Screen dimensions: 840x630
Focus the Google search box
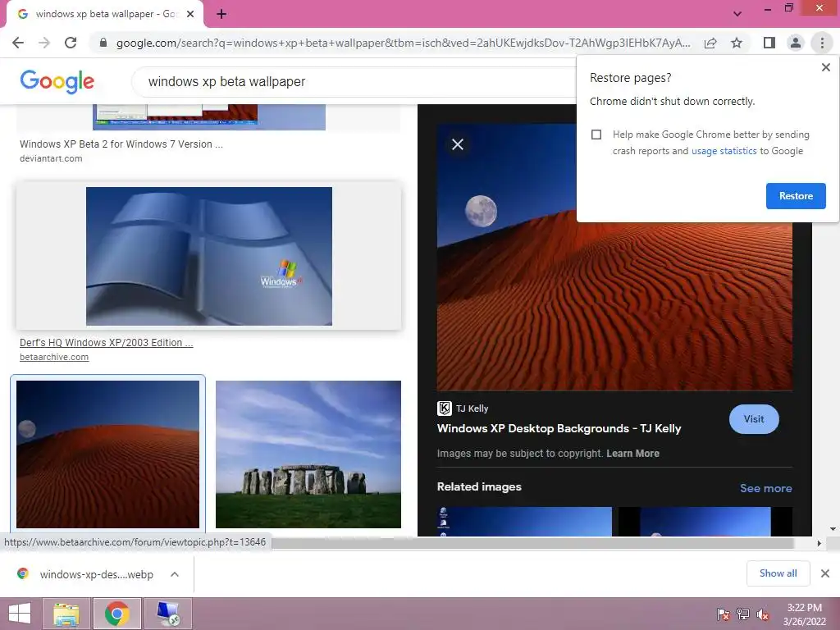click(x=354, y=81)
